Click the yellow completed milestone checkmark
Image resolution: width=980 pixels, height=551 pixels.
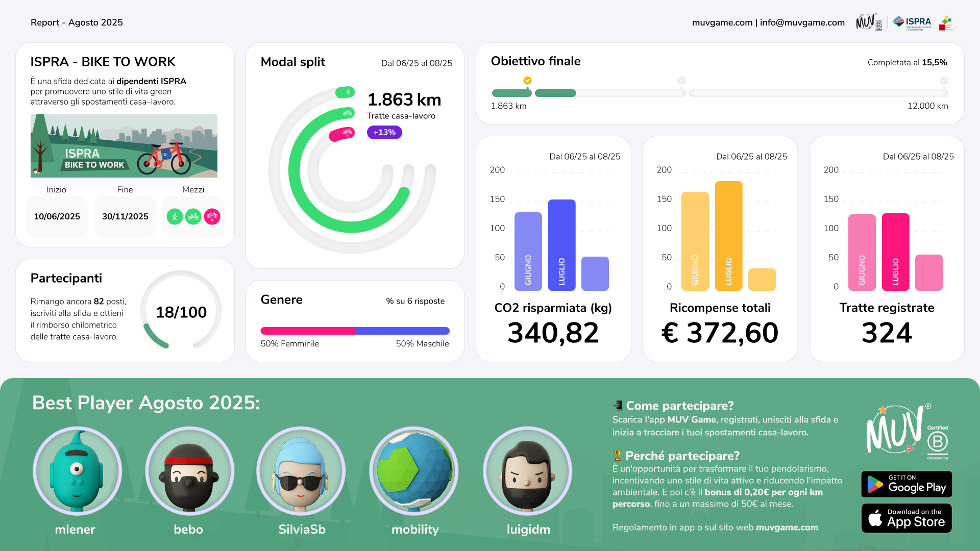[x=527, y=81]
